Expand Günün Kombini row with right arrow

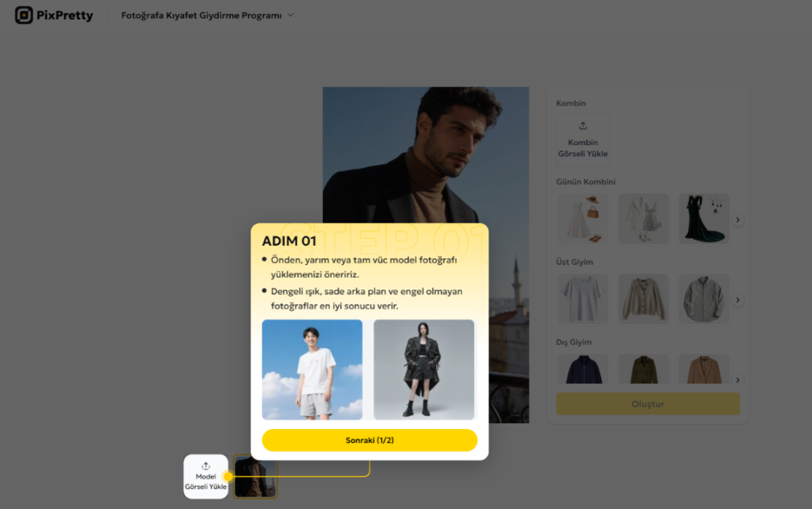737,220
